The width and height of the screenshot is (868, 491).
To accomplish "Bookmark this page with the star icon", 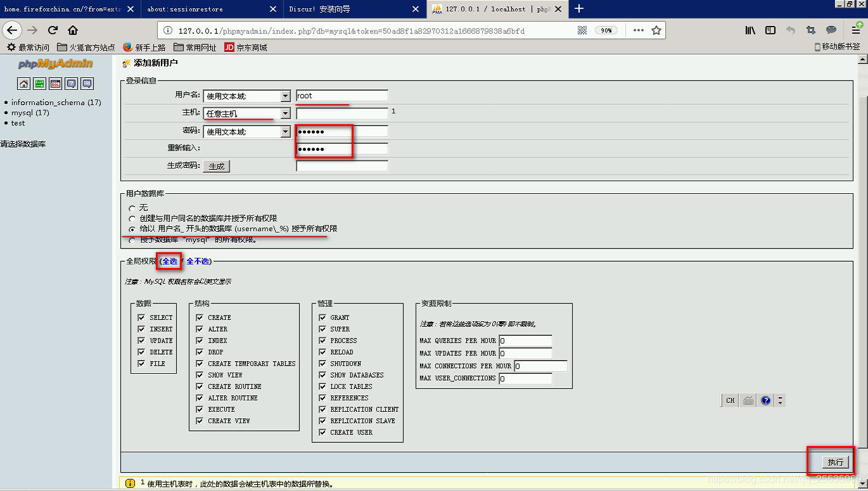I will pos(656,30).
